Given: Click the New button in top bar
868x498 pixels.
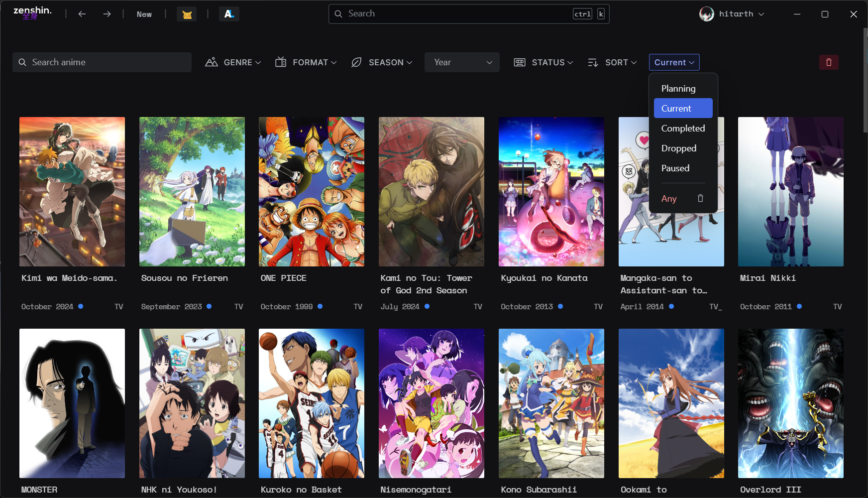Looking at the screenshot, I should (144, 14).
